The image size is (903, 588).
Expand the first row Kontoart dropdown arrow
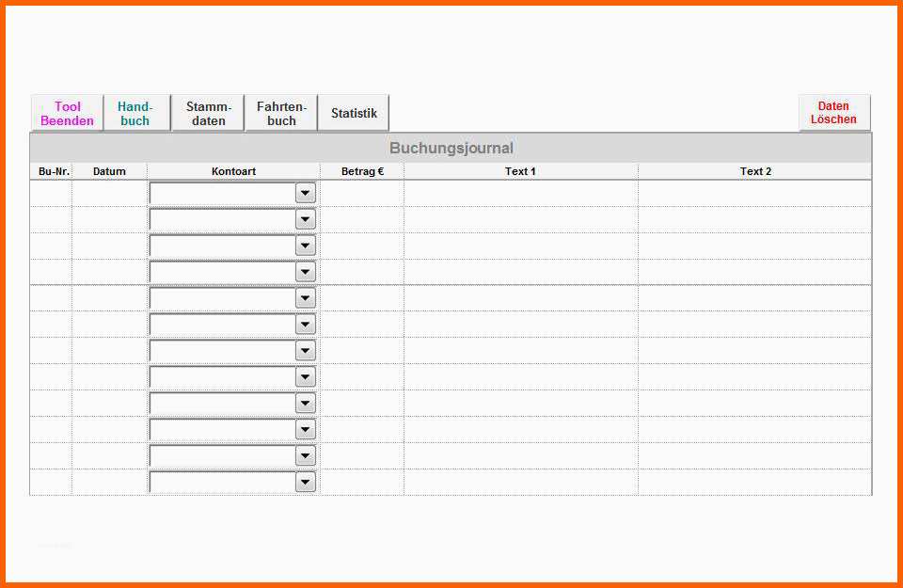[305, 193]
